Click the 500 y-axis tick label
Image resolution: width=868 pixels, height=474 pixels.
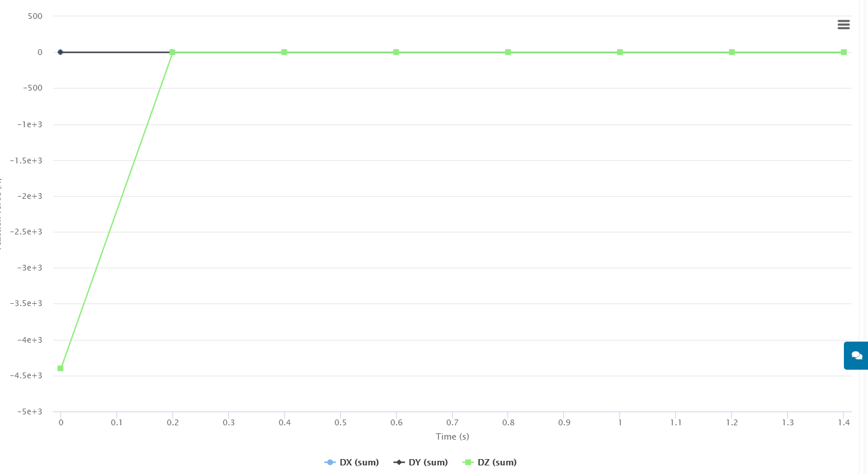click(x=35, y=16)
